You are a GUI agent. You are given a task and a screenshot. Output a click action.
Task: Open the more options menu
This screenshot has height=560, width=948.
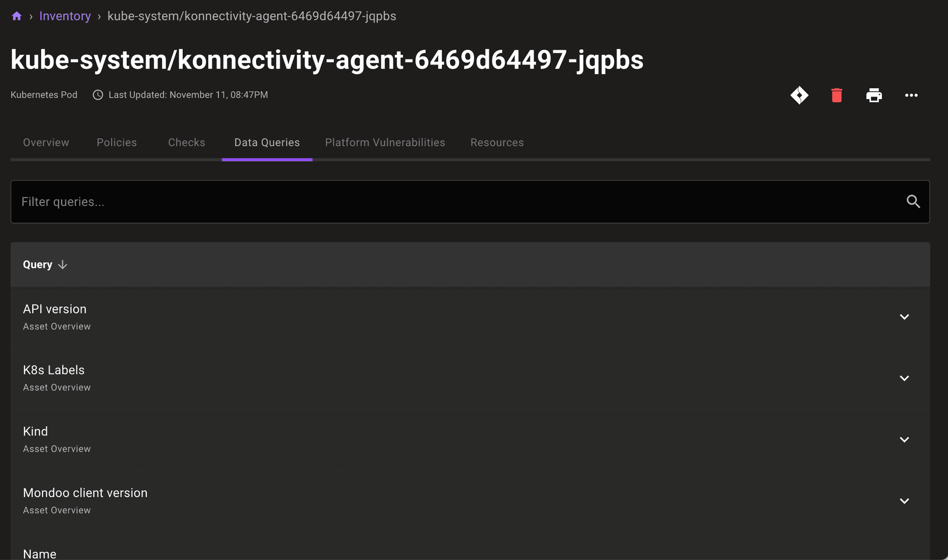911,95
